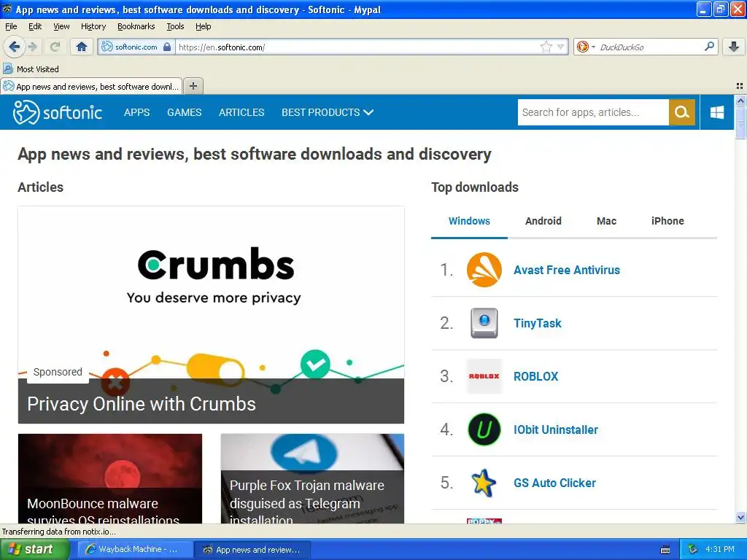
Task: Click the page scrollbar down arrow
Action: click(x=740, y=518)
